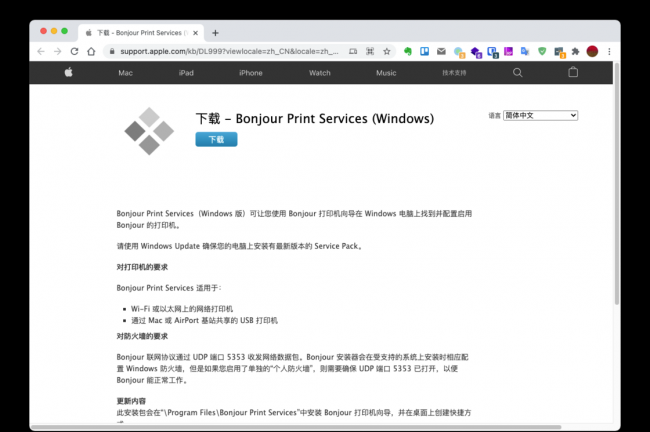Viewport: 650px width, 432px height.
Task: Select the Bonjour Print Services tab
Action: coord(141,33)
